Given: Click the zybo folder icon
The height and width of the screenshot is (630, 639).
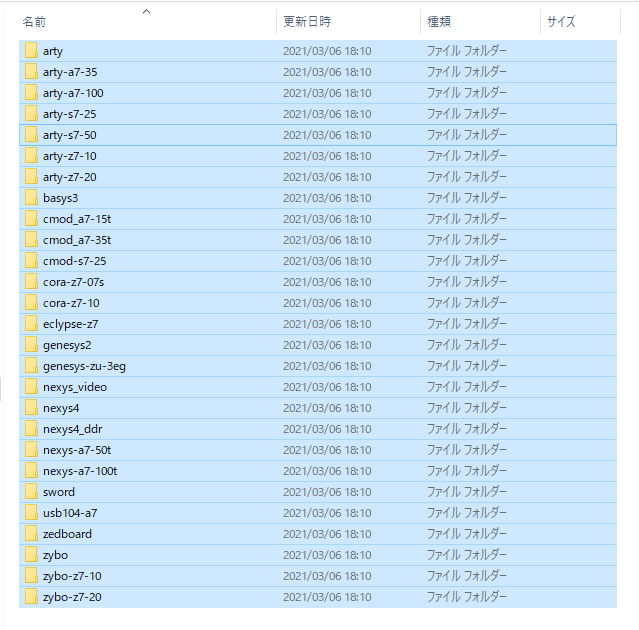Looking at the screenshot, I should 31,555.
